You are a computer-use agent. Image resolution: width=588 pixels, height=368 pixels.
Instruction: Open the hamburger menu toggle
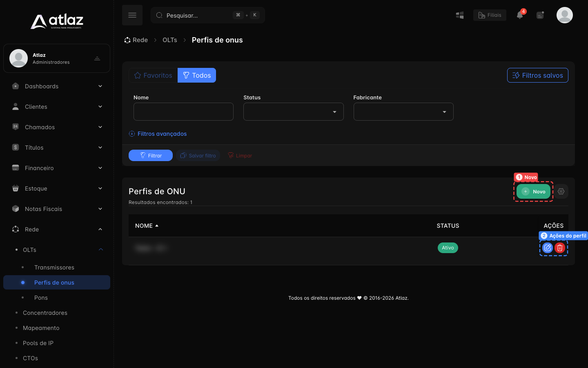(x=132, y=15)
